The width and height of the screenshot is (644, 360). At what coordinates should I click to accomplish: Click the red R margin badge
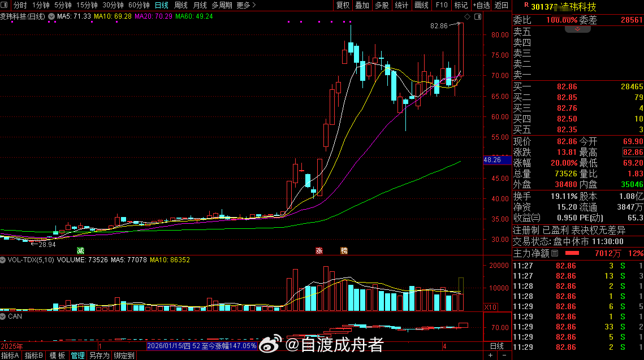pos(526,5)
